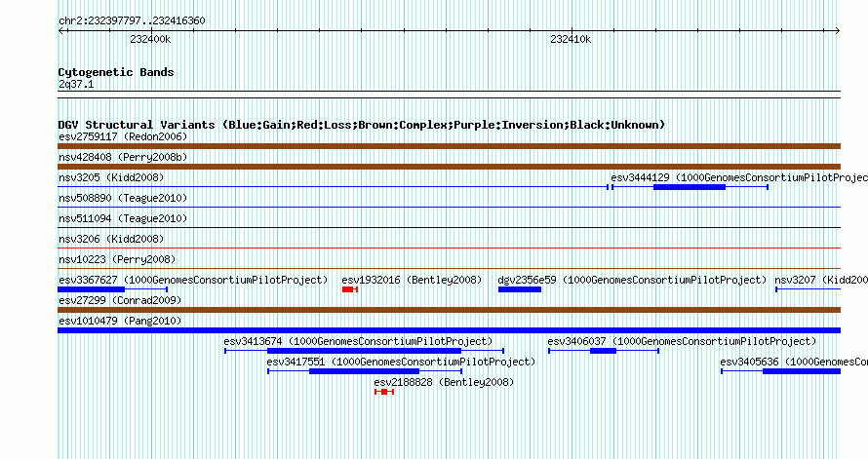The height and width of the screenshot is (459, 868).
Task: Open the esv3406037 variant label
Action: (682, 341)
